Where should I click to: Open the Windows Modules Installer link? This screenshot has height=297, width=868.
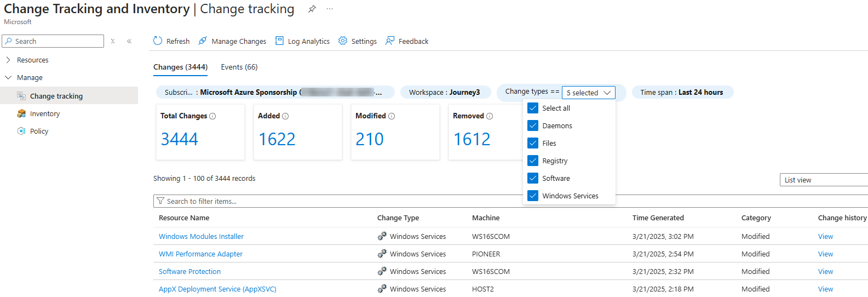(201, 237)
